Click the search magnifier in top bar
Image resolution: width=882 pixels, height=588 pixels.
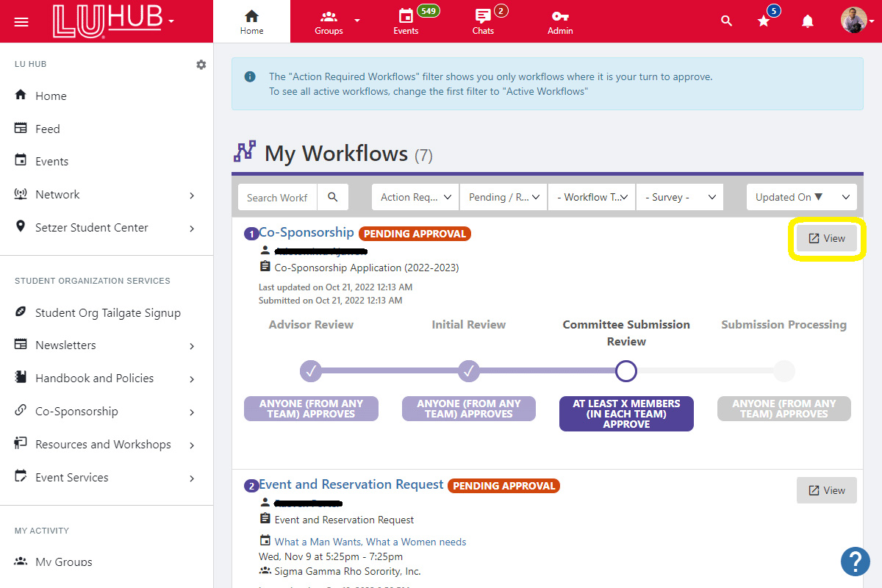click(x=726, y=21)
